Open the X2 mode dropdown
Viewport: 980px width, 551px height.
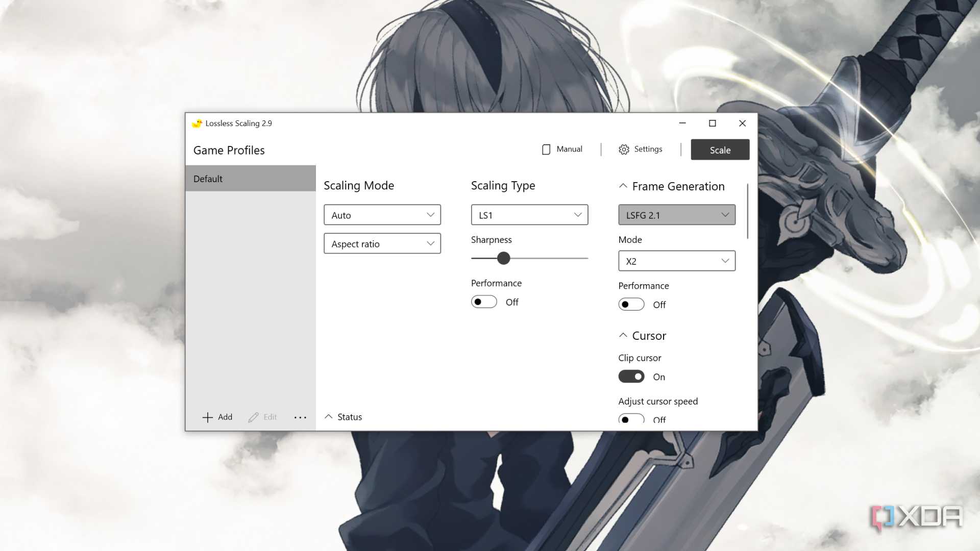pos(677,261)
